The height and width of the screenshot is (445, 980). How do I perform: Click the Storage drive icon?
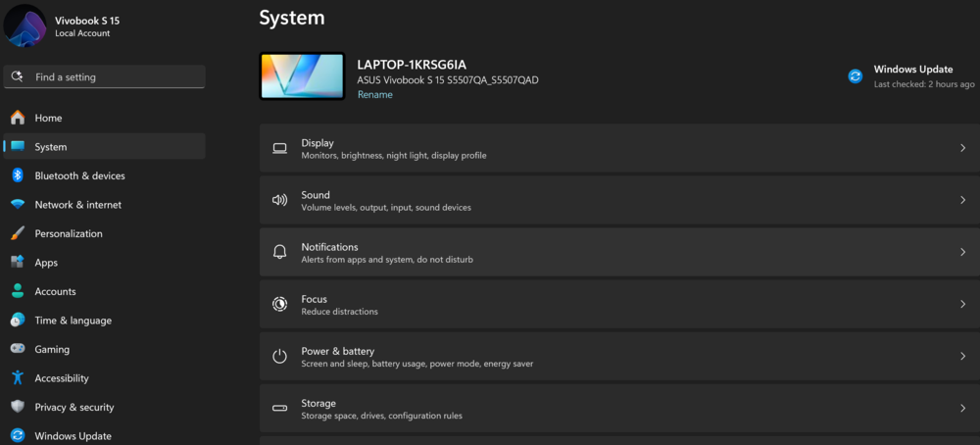(x=279, y=408)
